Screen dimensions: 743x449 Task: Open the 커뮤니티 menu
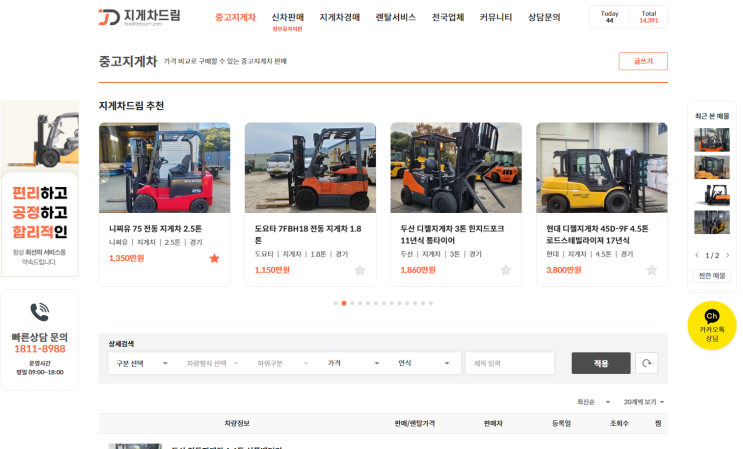click(496, 18)
